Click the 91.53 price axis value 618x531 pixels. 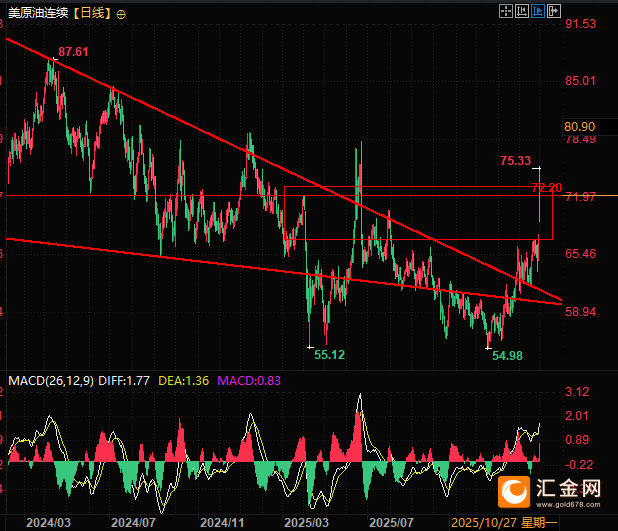(x=581, y=24)
